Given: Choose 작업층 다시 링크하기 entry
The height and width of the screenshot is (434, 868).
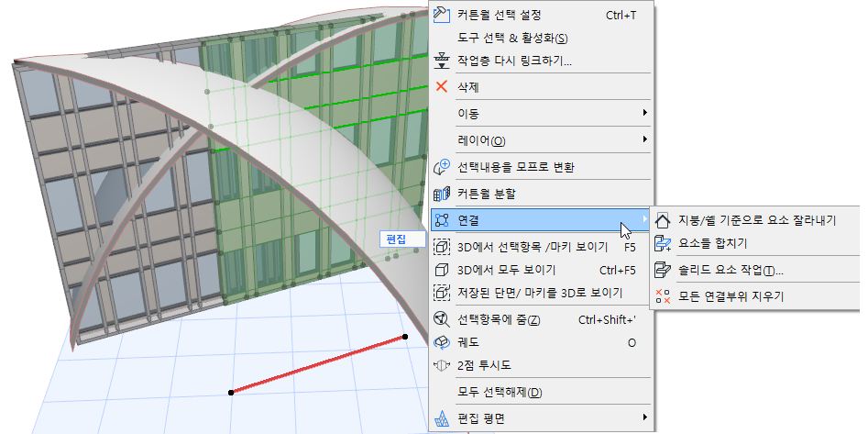Looking at the screenshot, I should pyautogui.click(x=541, y=61).
